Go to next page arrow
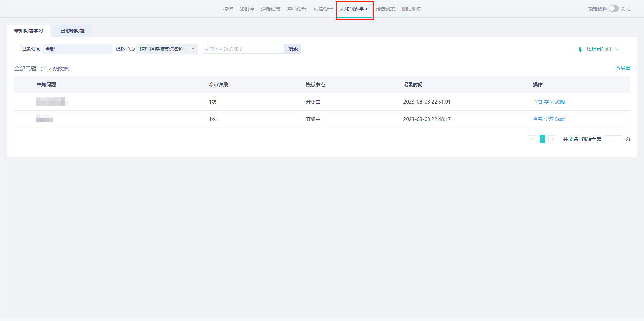The image size is (644, 321). 552,139
